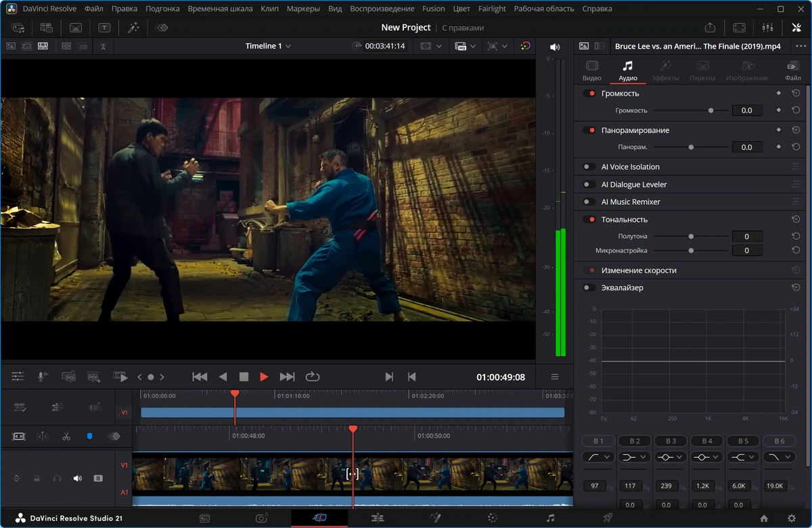Open band B 3 filter type dropdown
The image size is (812, 528).
click(671, 457)
